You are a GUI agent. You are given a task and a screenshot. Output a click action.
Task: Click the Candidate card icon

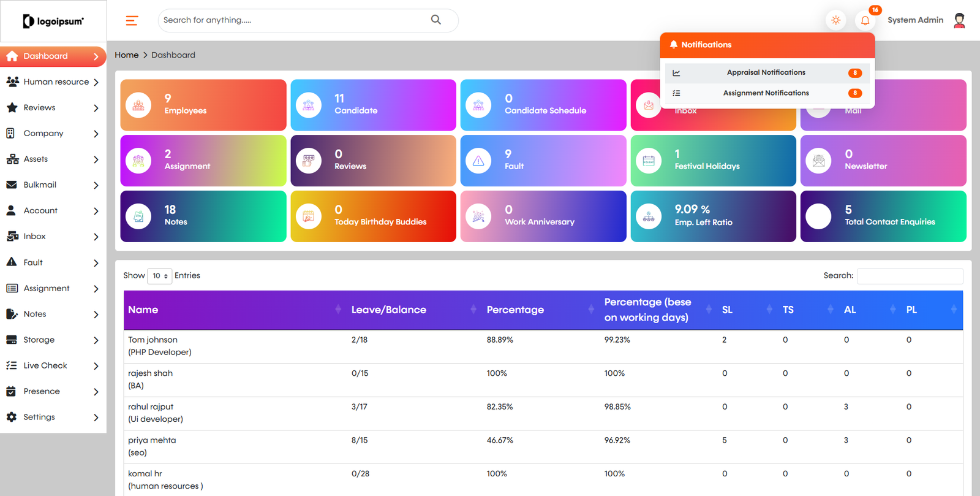coord(309,105)
